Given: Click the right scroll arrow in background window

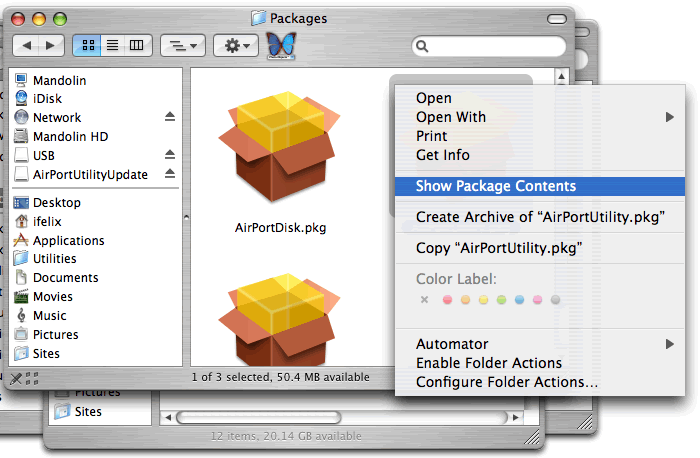Looking at the screenshot, I should click(515, 418).
